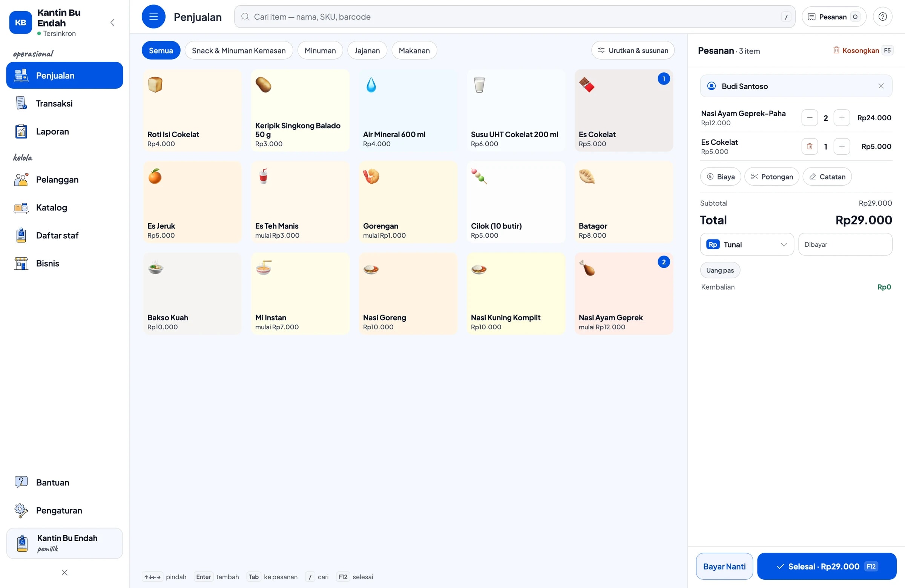Increase Nasi Ayam Geprek-Paha quantity
The height and width of the screenshot is (588, 905).
point(842,118)
